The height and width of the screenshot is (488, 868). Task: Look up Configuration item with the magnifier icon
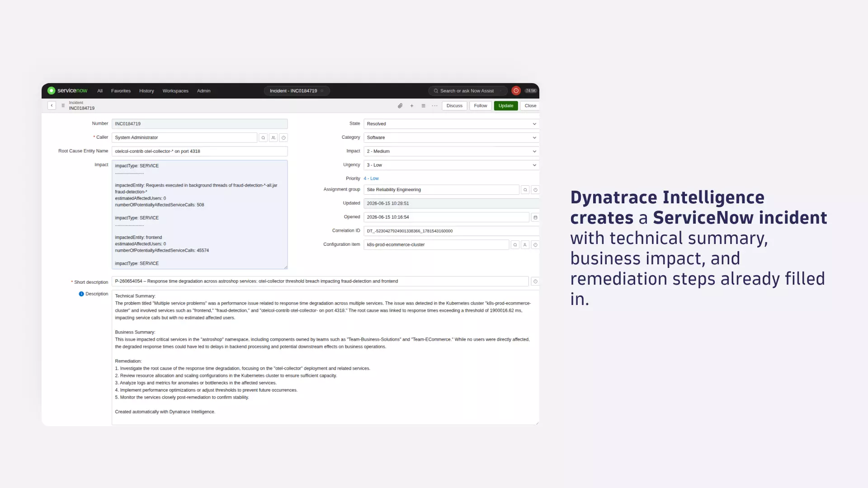click(x=515, y=245)
